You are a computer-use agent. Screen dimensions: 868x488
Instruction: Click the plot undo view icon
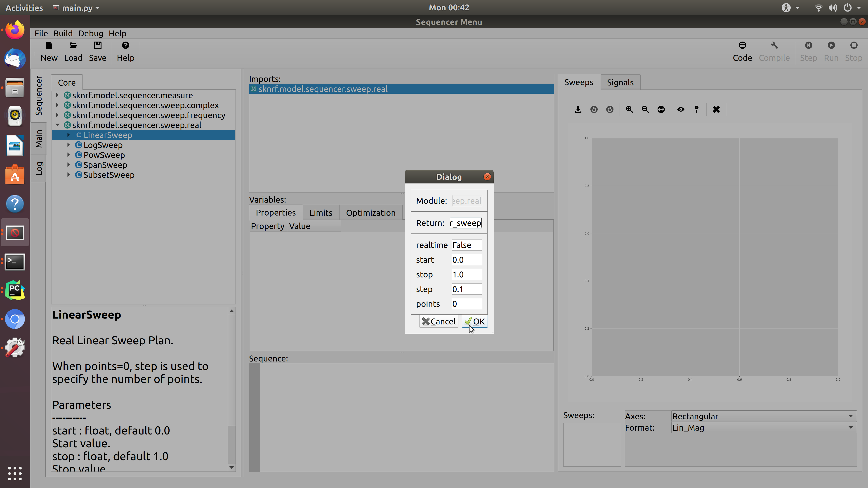(x=594, y=109)
